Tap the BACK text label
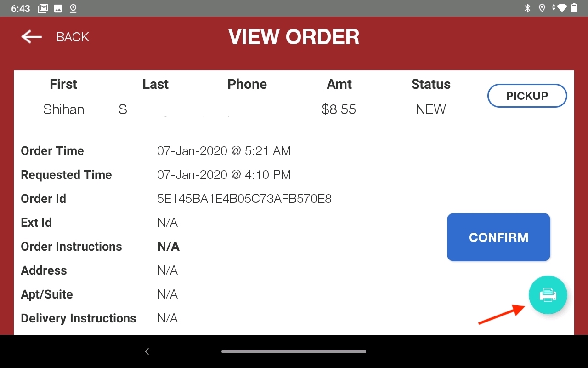Image resolution: width=588 pixels, height=368 pixels. click(x=73, y=37)
